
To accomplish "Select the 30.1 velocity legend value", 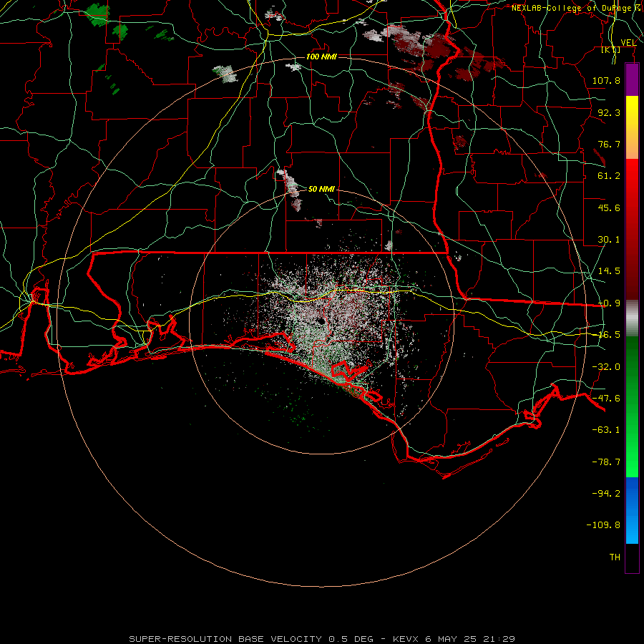I will click(x=609, y=240).
